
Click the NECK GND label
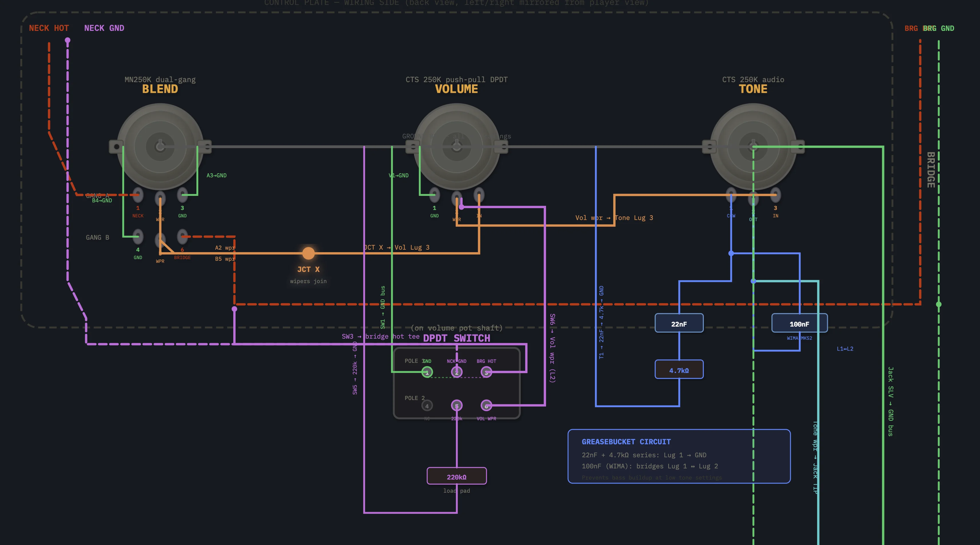[x=104, y=28]
